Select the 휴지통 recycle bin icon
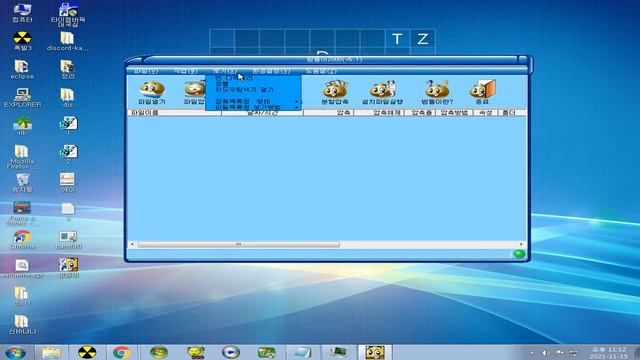This screenshot has height=360, width=640. [x=22, y=182]
